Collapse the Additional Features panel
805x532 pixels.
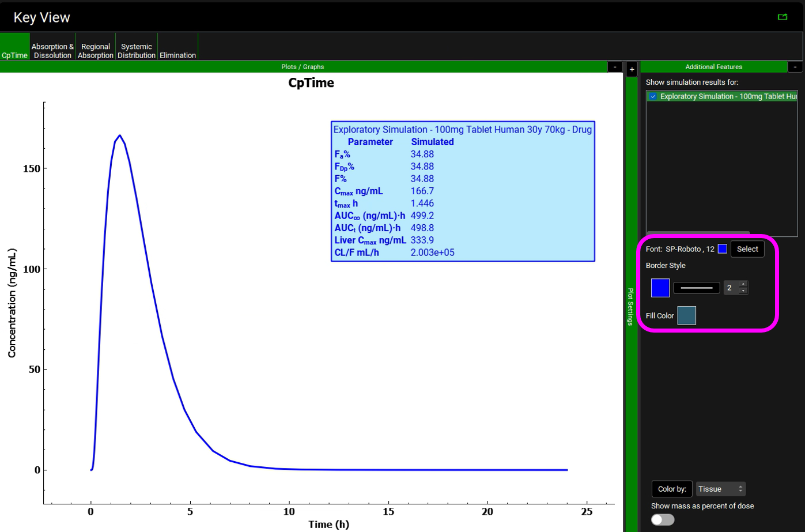click(x=795, y=67)
